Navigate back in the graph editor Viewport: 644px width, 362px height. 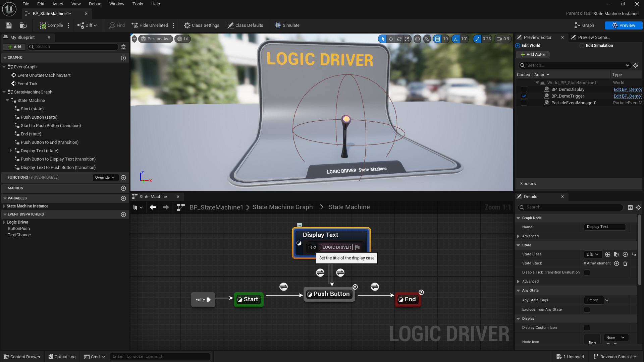pos(153,207)
